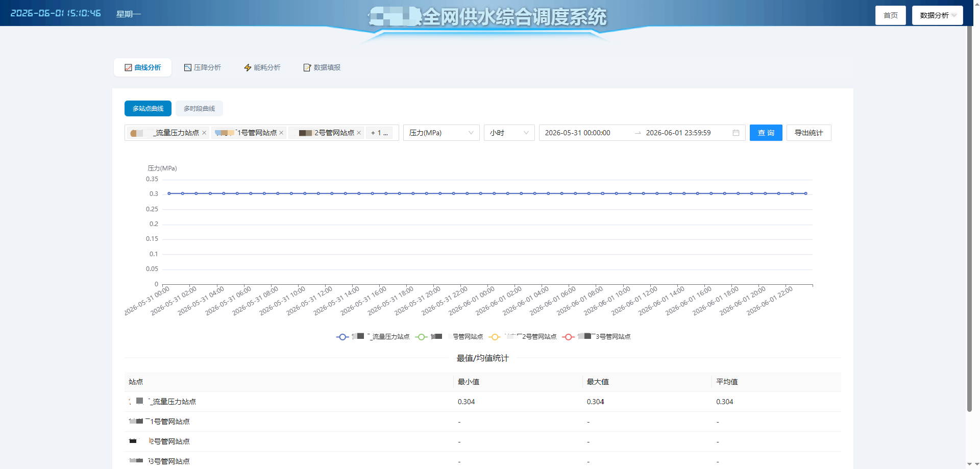Viewport: 980px width, 469px height.
Task: Click the 站点 column header
Action: pos(288,382)
